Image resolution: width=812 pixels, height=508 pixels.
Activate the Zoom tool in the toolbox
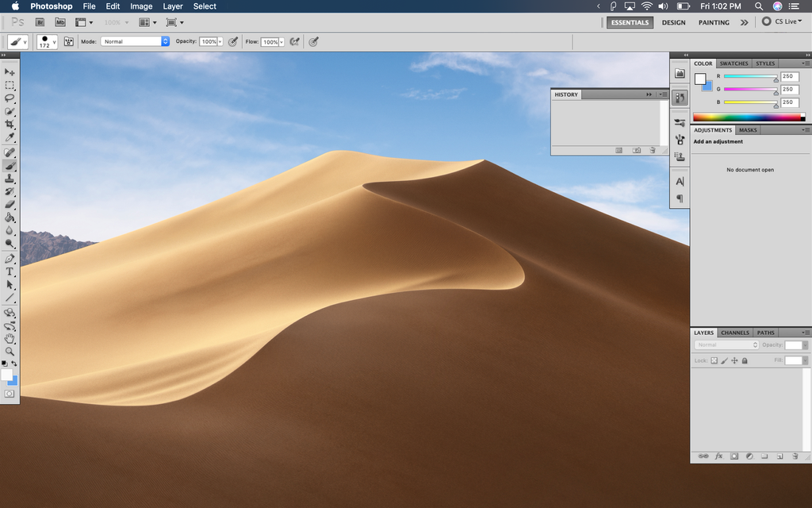(x=10, y=351)
